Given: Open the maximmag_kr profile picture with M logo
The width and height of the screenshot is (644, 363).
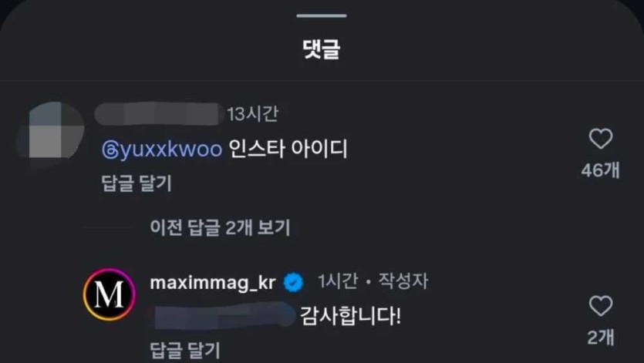Looking at the screenshot, I should (110, 294).
